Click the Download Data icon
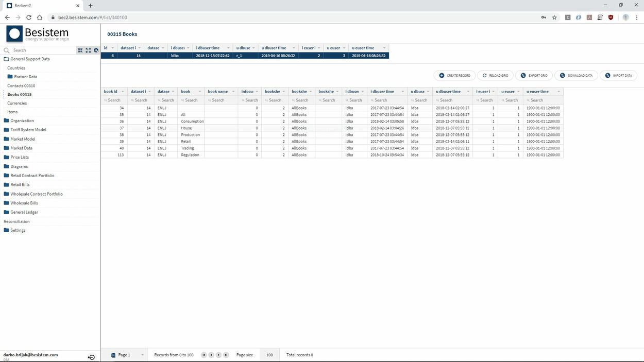This screenshot has height=362, width=644. tap(562, 75)
